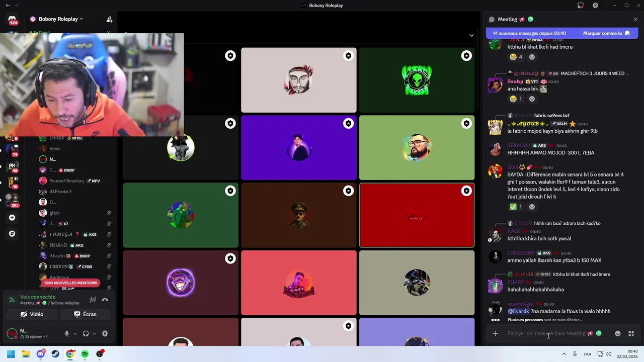
Task: Add a server with the plus icon
Action: coord(12,218)
